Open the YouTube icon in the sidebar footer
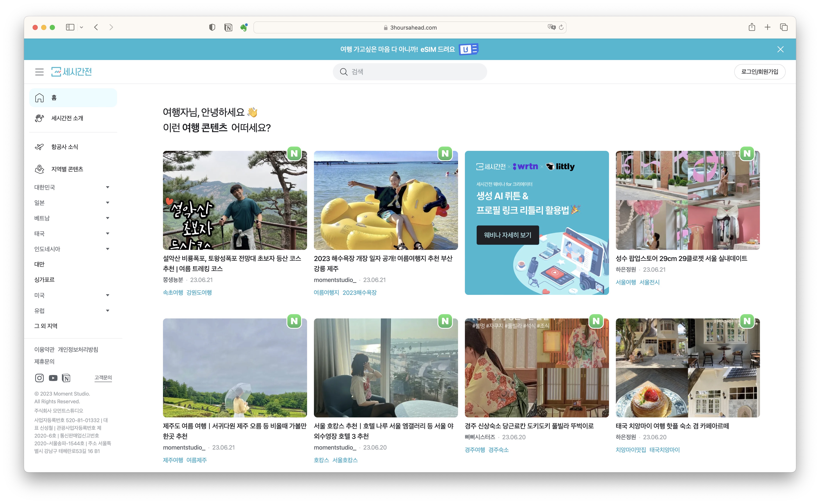820x504 pixels. point(53,378)
